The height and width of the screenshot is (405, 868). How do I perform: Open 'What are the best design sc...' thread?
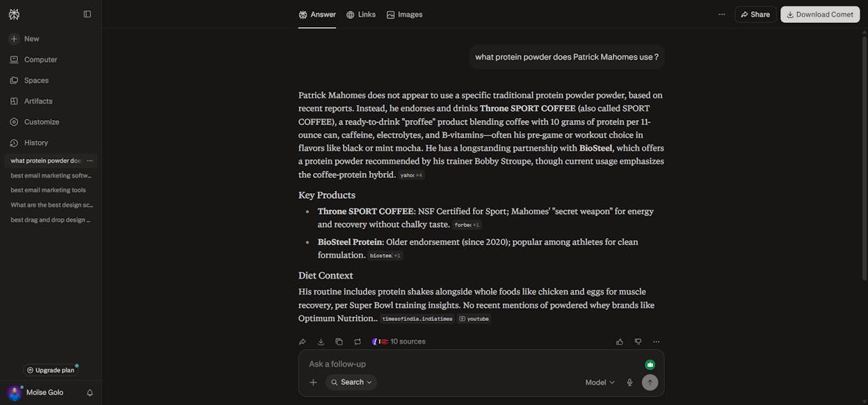(51, 205)
